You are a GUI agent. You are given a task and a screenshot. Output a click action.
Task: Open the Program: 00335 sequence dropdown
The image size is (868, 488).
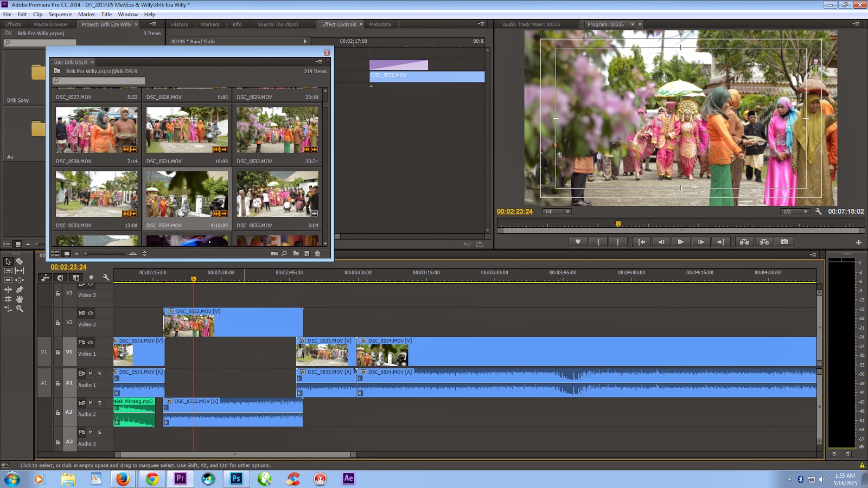[x=632, y=24]
